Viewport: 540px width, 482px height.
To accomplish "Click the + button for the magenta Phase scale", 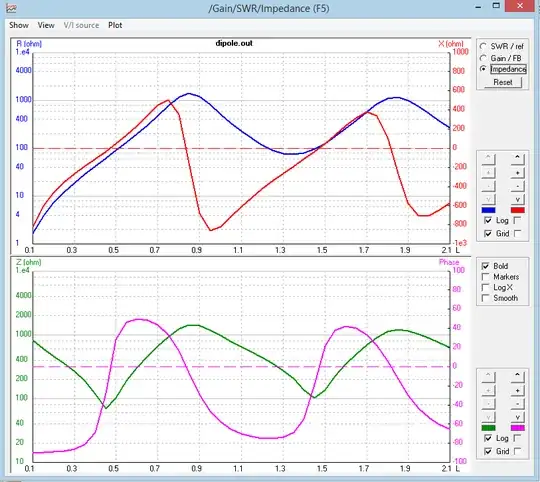I will [517, 390].
